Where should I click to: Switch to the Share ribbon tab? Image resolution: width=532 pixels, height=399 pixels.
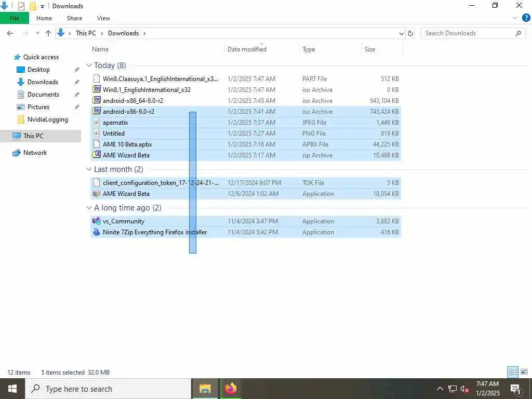(74, 18)
